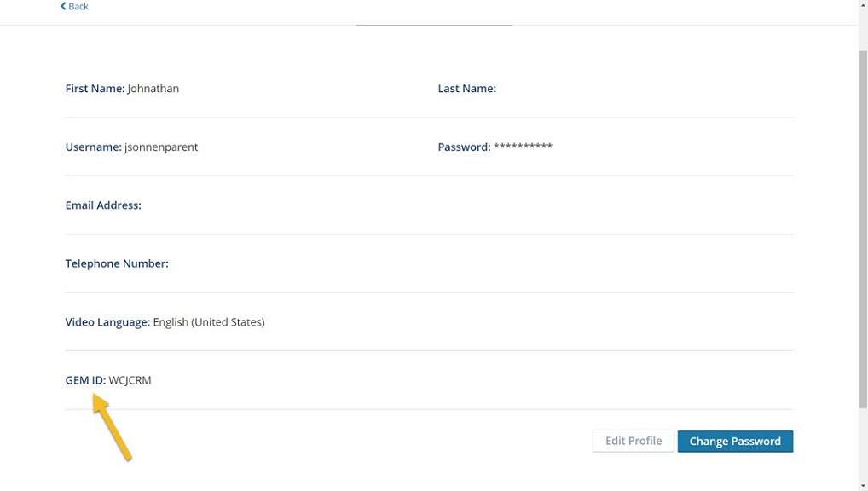Click the vertical scrollbar thumb
The height and width of the screenshot is (491, 868).
pyautogui.click(x=863, y=229)
